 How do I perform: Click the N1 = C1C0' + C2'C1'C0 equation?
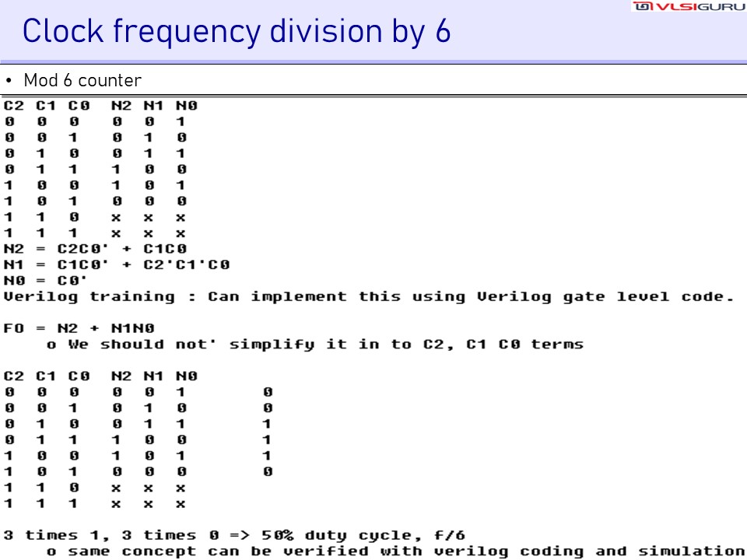coord(117,264)
